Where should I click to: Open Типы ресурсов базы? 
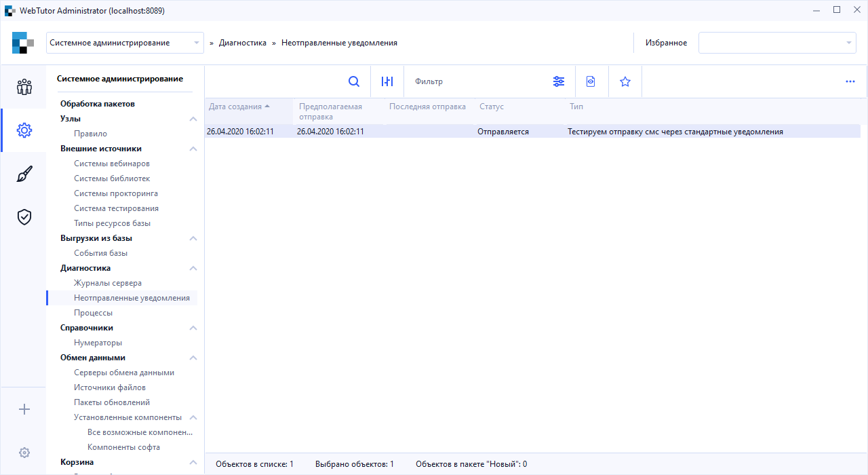tap(112, 223)
